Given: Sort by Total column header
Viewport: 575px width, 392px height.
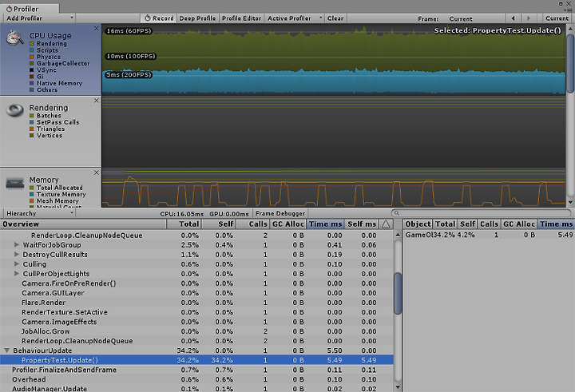Looking at the screenshot, I should 184,224.
